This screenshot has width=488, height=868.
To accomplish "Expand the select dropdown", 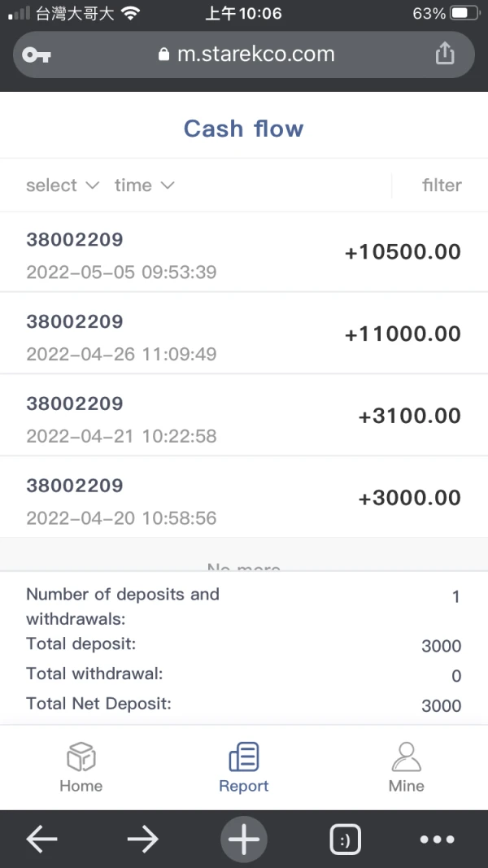I will point(62,185).
